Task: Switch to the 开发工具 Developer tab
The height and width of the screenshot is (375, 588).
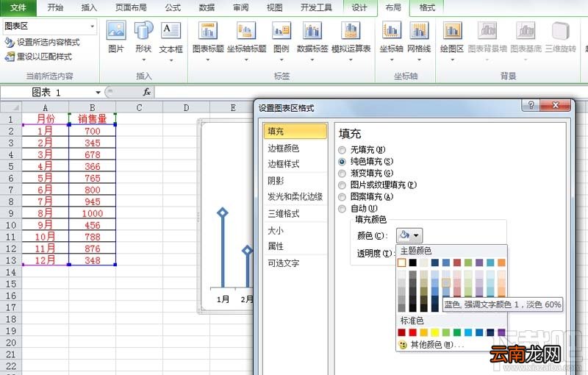Action: 316,8
